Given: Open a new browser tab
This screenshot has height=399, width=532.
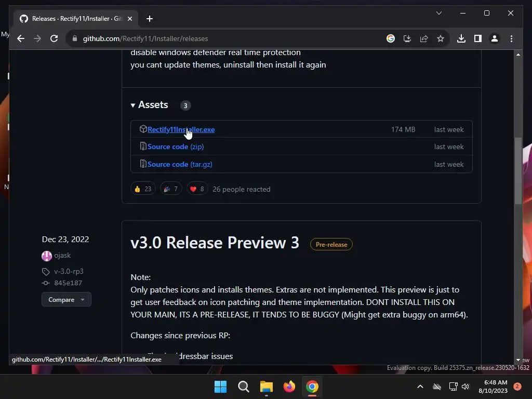Looking at the screenshot, I should pyautogui.click(x=149, y=19).
